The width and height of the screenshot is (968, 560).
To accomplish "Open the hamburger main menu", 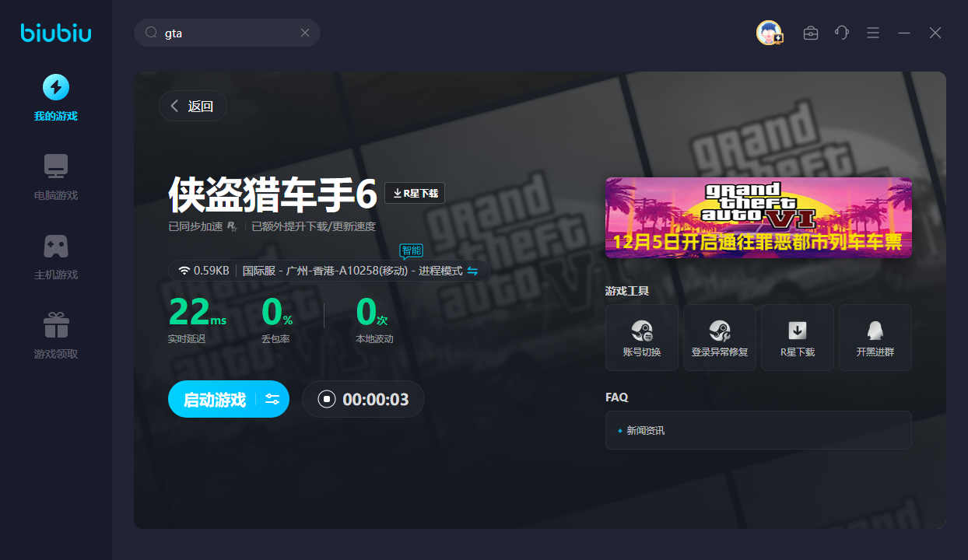I will pos(873,33).
